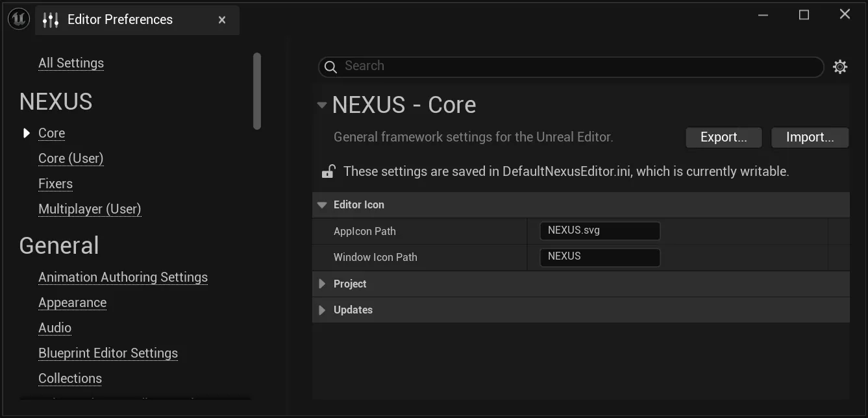Viewport: 868px width, 418px height.
Task: Click the Unreal Engine logo icon
Action: click(x=18, y=18)
